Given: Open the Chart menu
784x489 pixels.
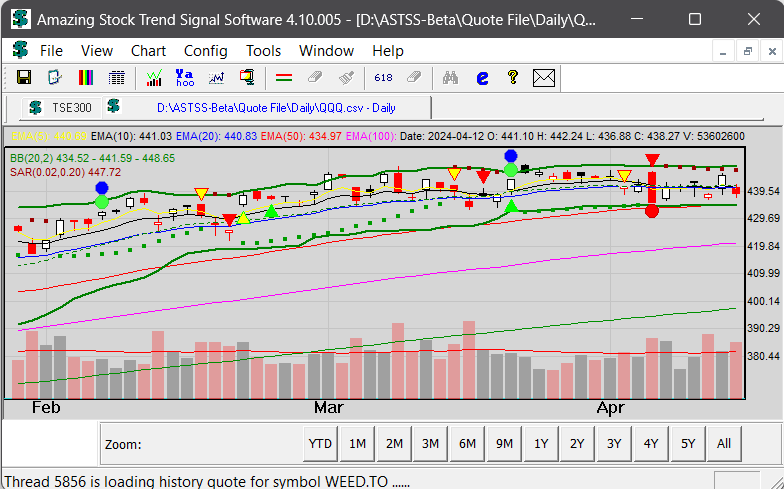Looking at the screenshot, I should (148, 51).
